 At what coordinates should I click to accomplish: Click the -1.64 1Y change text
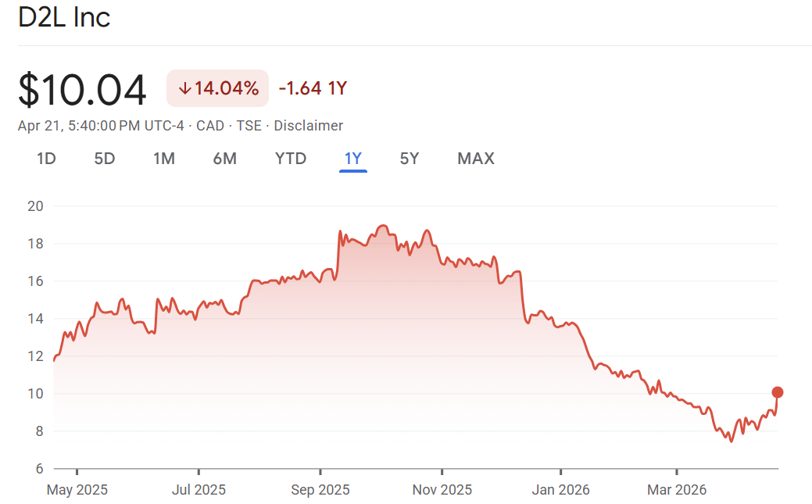click(x=313, y=88)
